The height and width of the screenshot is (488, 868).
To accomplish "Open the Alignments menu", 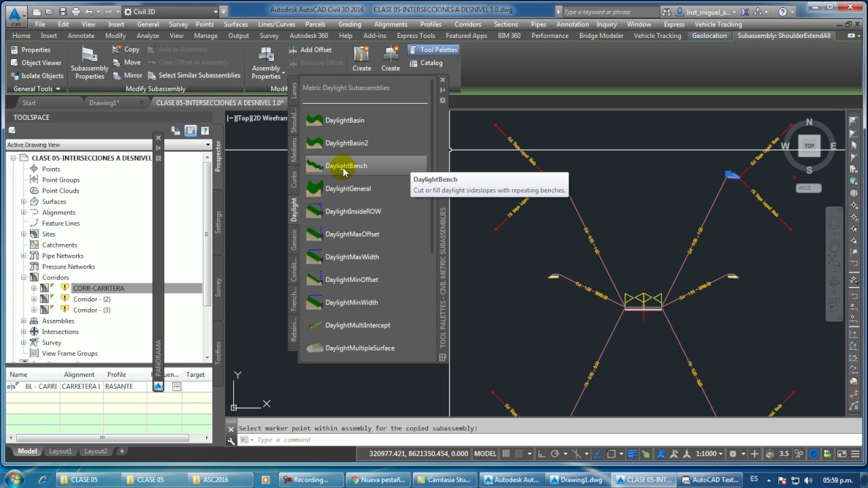I will [391, 24].
